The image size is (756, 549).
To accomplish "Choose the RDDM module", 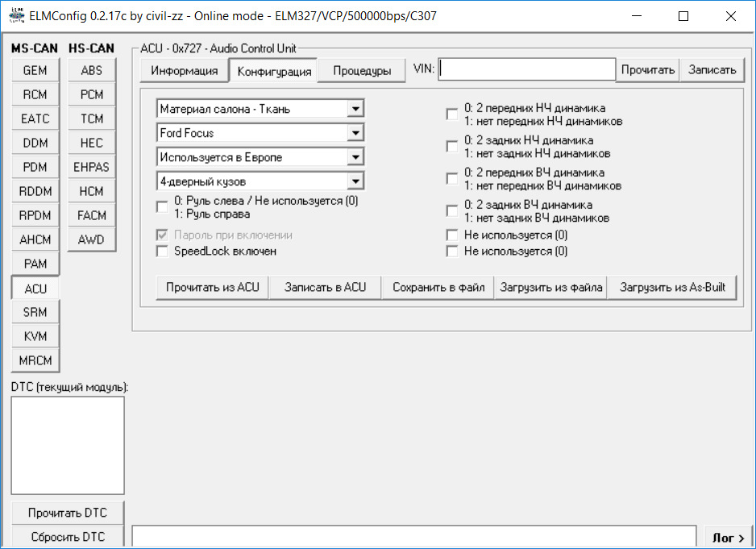I will 35,191.
